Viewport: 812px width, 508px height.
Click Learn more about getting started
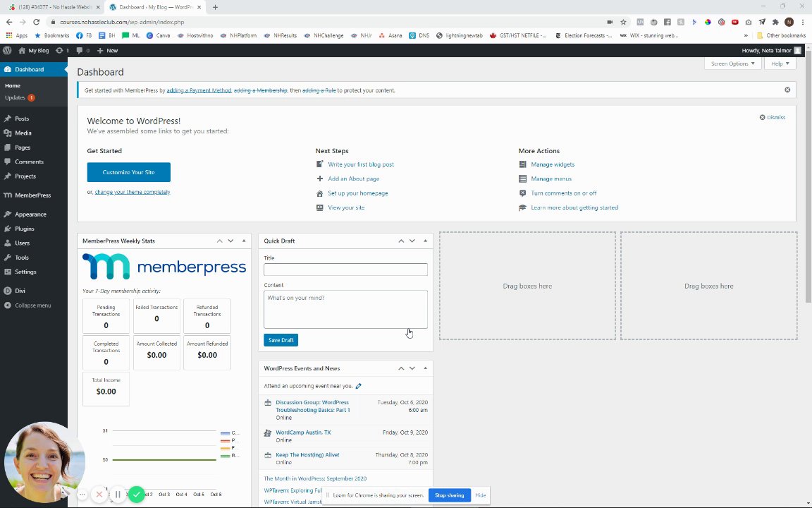coord(574,207)
